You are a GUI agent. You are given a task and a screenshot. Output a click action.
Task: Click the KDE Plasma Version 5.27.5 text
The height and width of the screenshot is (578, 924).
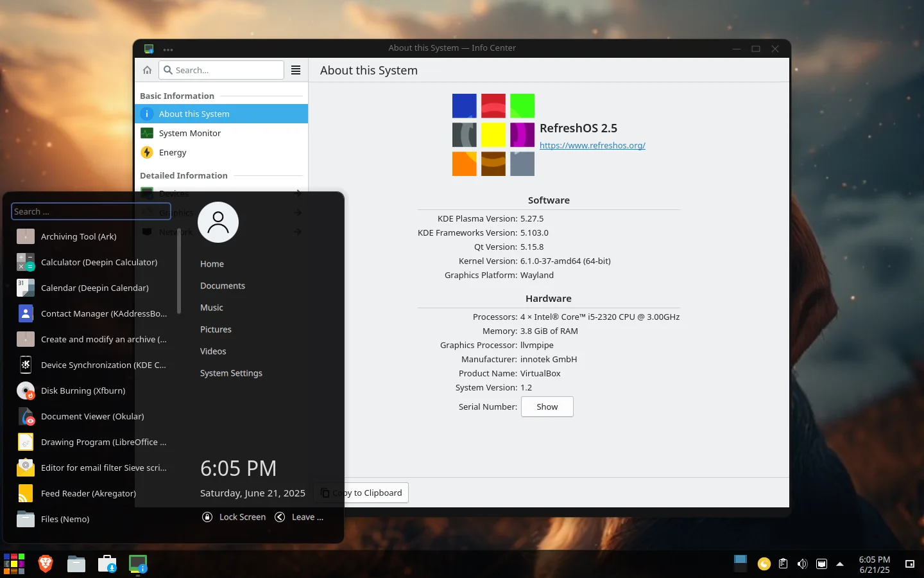532,218
